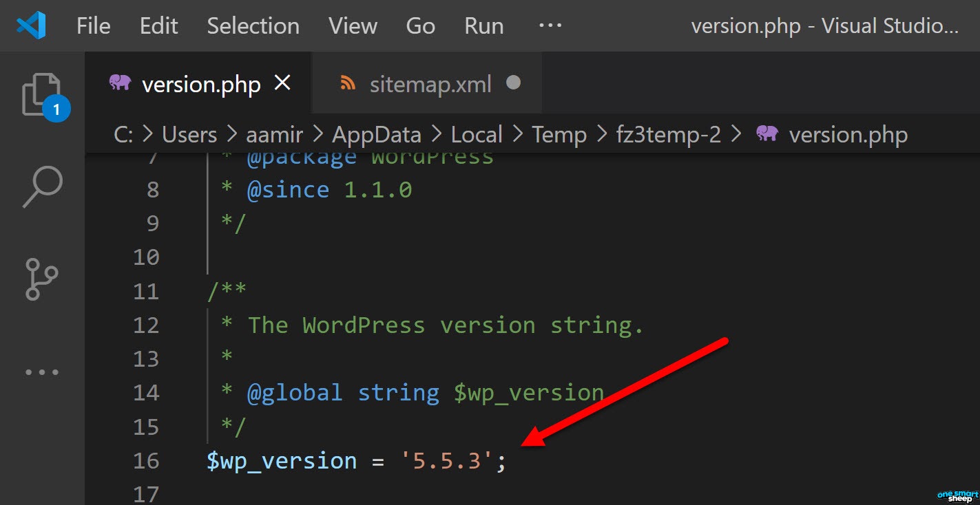Click the PHP elephant icon in breadcrumb

[x=767, y=133]
